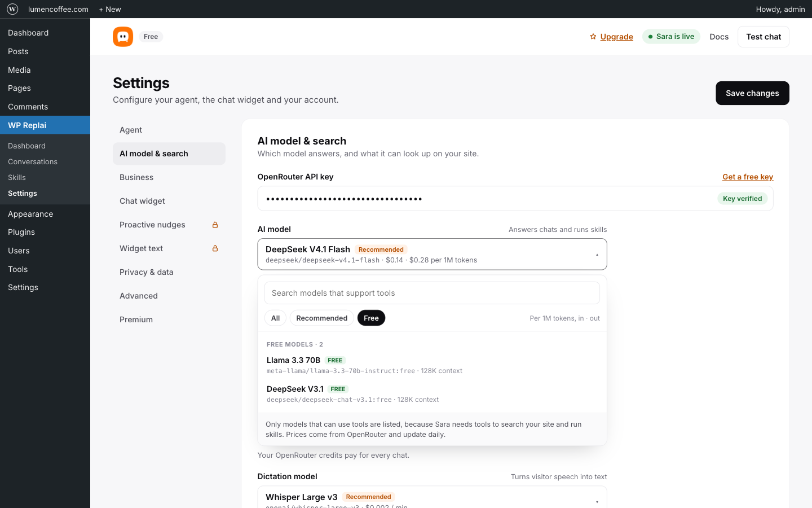Open the Agent settings tab

[169, 130]
